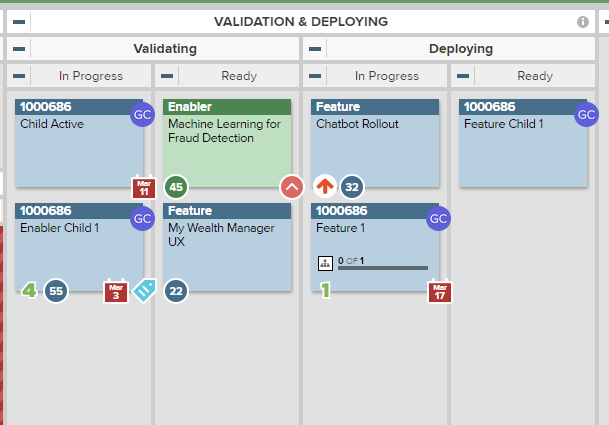Viewport: 609px width, 425px height.
Task: Click the red chevron-up circle on Machine Learning card
Action: click(292, 187)
